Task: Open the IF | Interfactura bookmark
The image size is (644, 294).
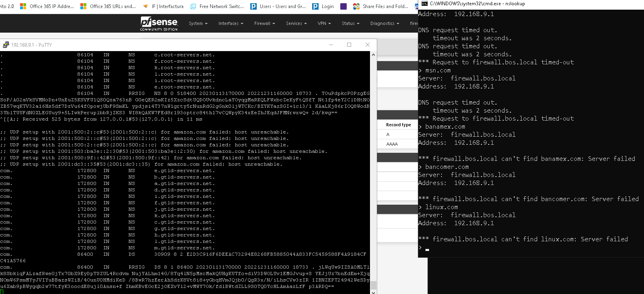Action: tap(163, 6)
